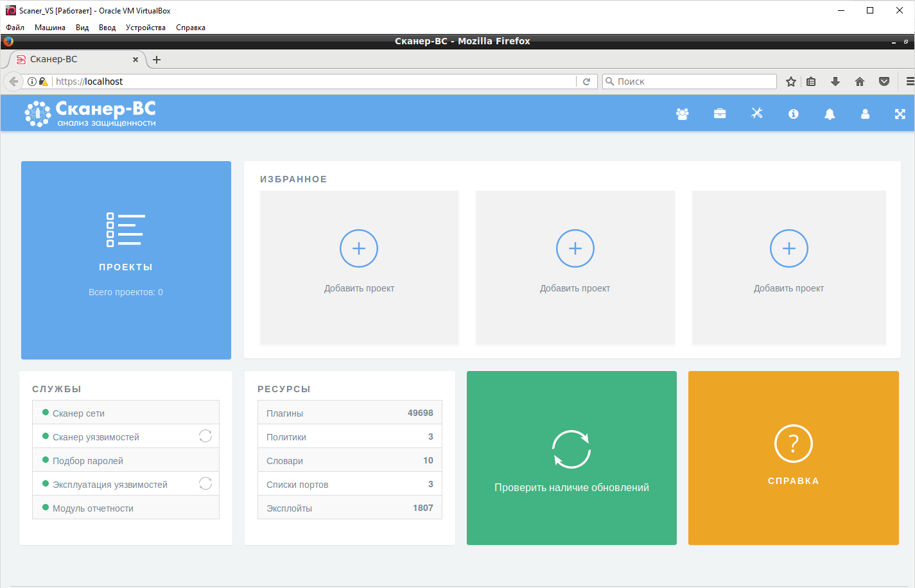The height and width of the screenshot is (588, 915).
Task: Open notifications bell icon
Action: 830,114
